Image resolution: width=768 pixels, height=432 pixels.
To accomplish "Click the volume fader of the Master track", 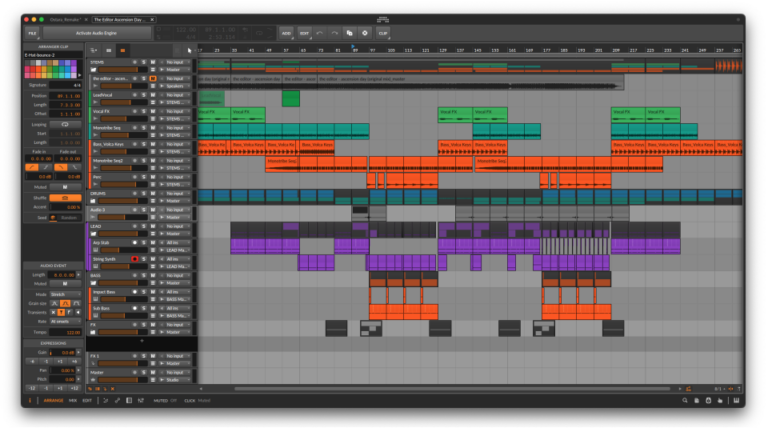I will pos(123,380).
